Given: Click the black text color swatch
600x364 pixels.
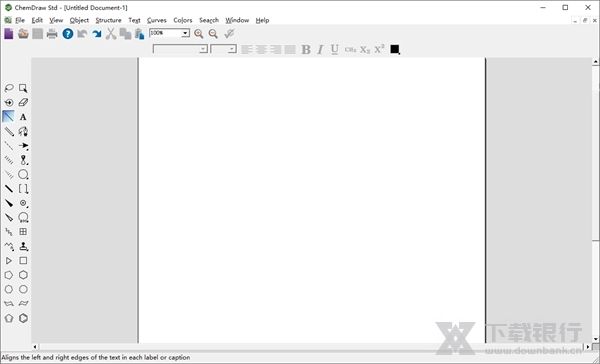Looking at the screenshot, I should point(395,49).
